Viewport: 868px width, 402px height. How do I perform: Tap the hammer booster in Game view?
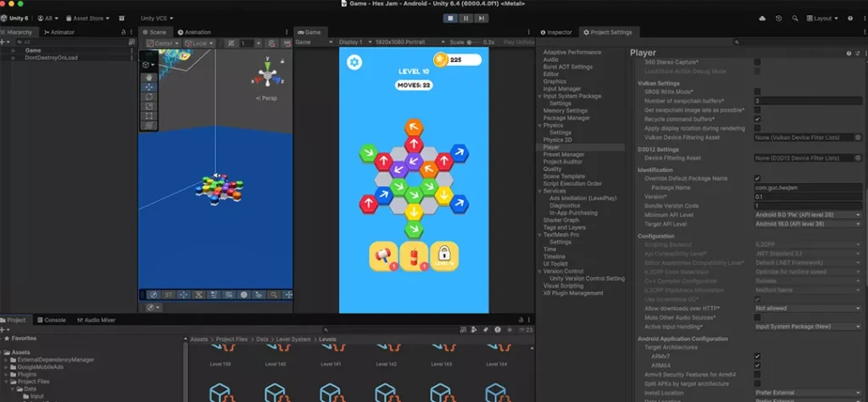coord(384,256)
